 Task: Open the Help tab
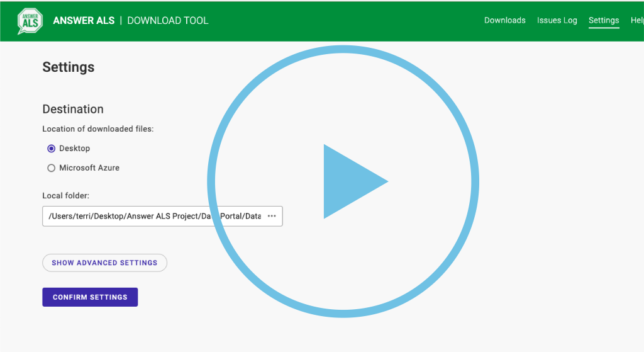click(x=637, y=20)
